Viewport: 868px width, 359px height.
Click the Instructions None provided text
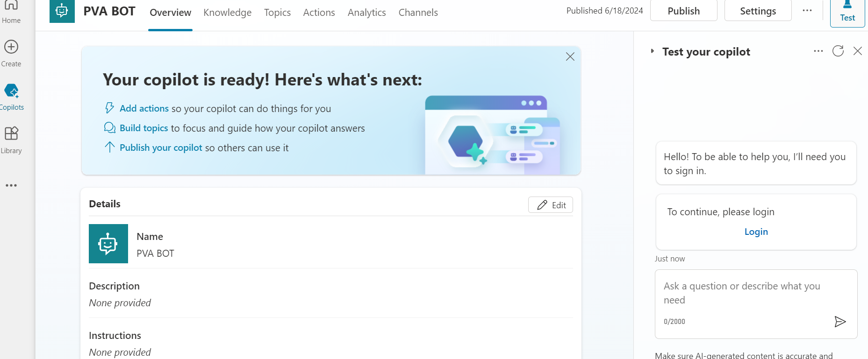coord(120,352)
